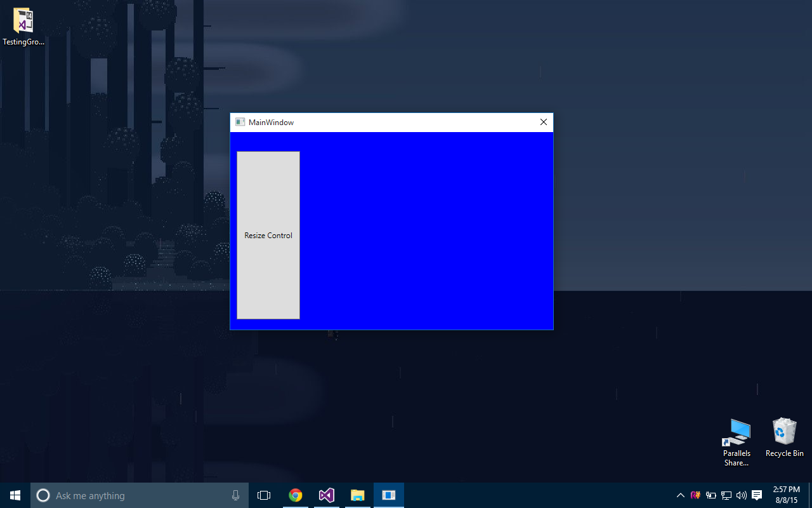The height and width of the screenshot is (508, 812).
Task: Check battery status in the system tray
Action: [x=711, y=495]
